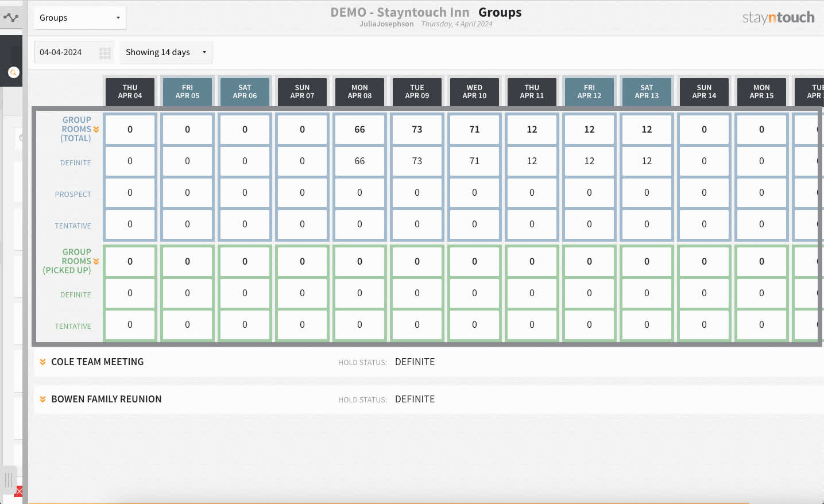The image size is (824, 504).
Task: Expand the Bowen Family Reunion group
Action: [x=42, y=400]
